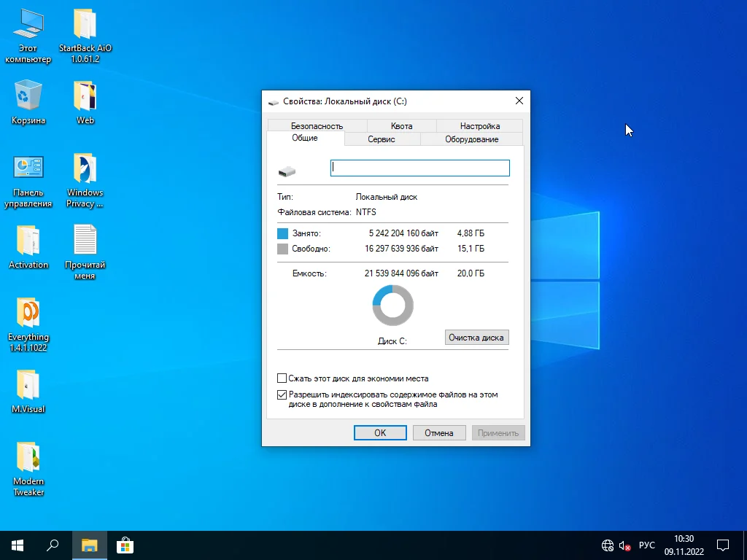Enable Сжать этот диск для экономии места

point(282,378)
